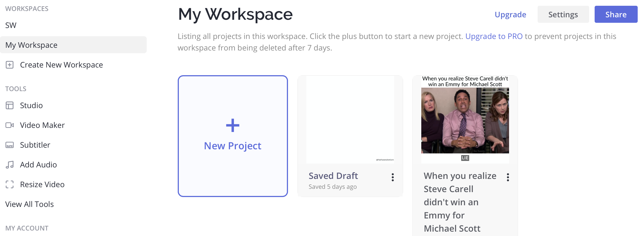Click the My Workspace page heading
Image resolution: width=644 pixels, height=236 pixels.
235,14
